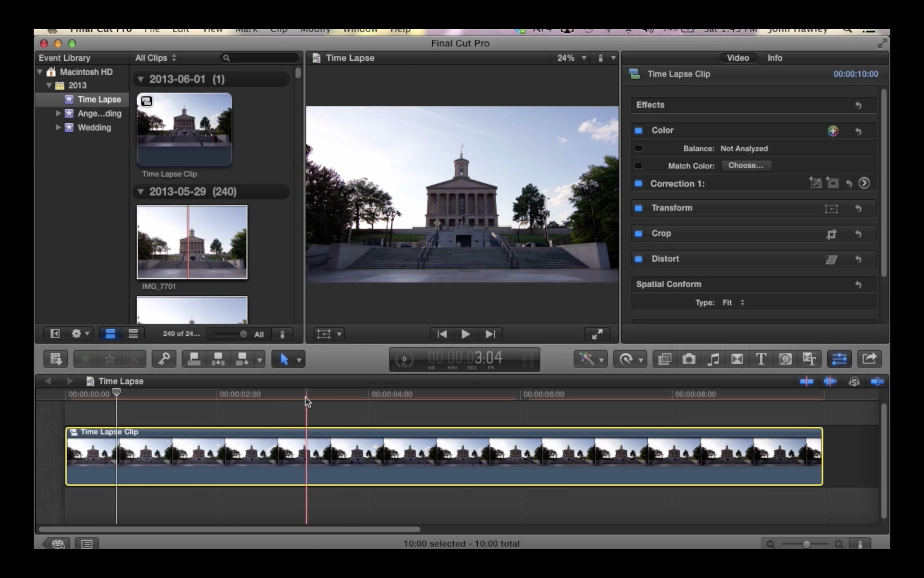Open the 24% viewer zoom dropdown
924x578 pixels.
tap(572, 58)
